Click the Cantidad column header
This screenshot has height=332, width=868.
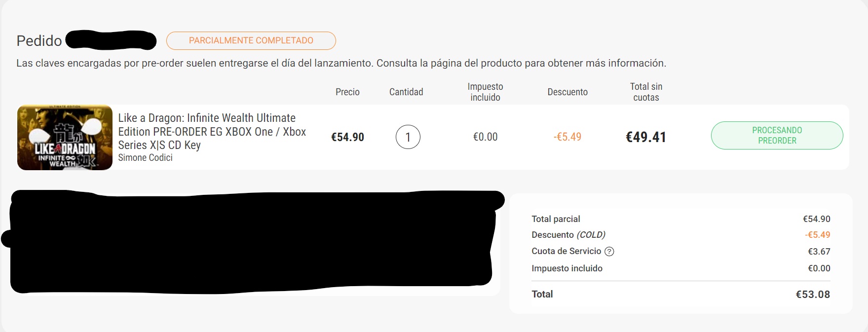coord(406,92)
